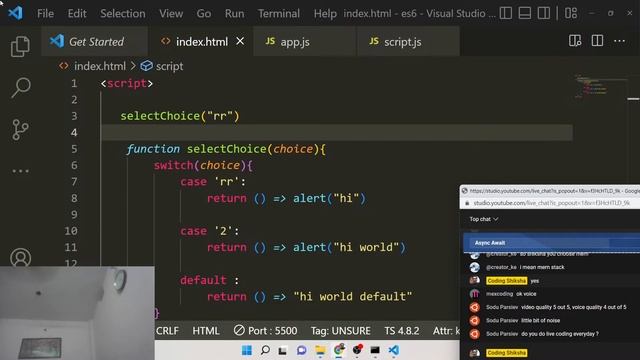Click return alert("hi world") line

[306, 247]
